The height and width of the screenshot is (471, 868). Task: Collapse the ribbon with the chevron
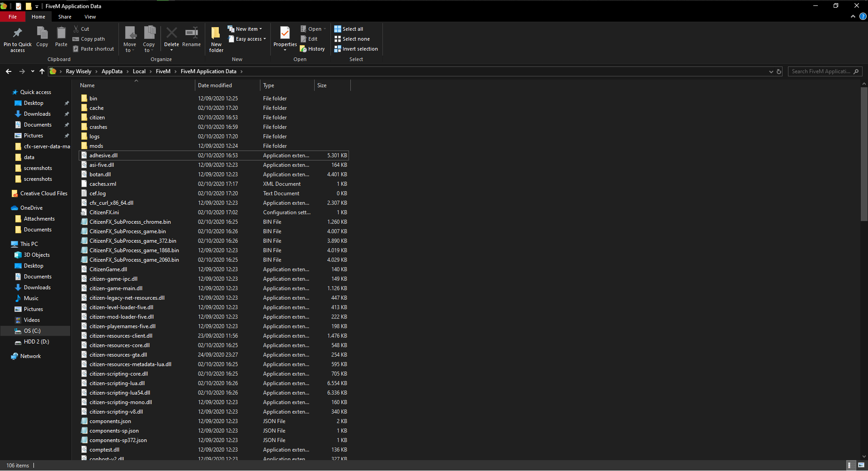[853, 17]
